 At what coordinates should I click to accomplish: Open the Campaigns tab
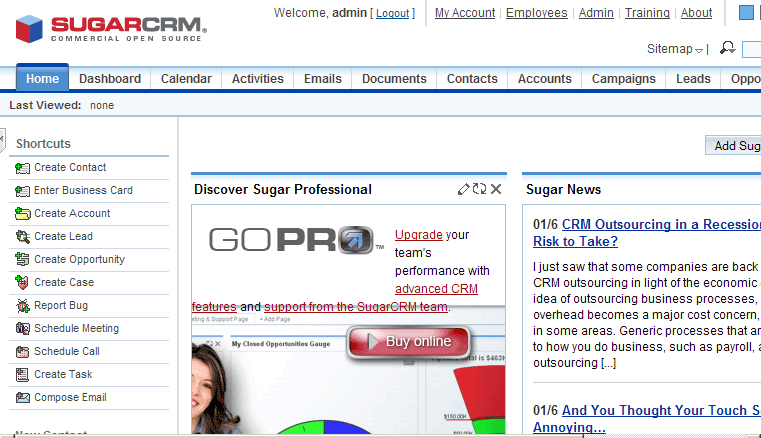pos(624,79)
